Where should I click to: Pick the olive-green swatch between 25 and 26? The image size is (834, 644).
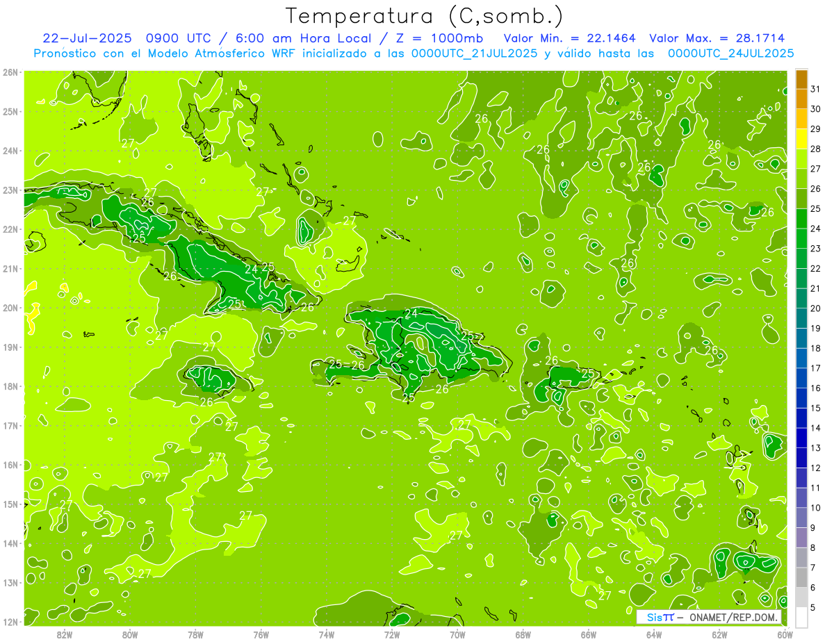point(802,199)
